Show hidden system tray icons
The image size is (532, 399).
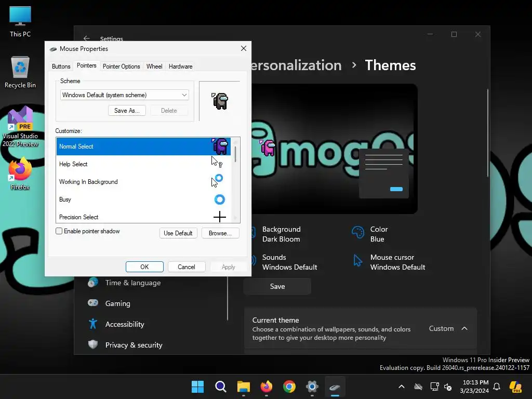pos(402,387)
